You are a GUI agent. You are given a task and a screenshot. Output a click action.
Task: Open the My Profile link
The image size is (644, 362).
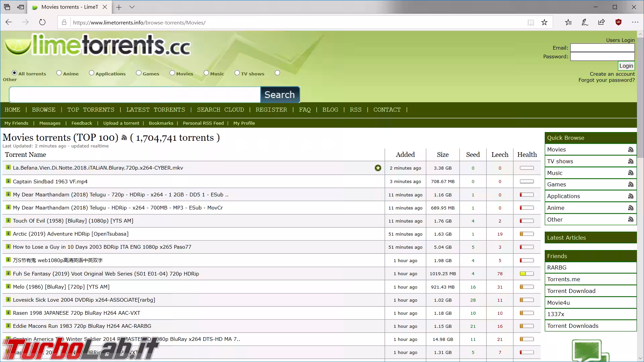(x=244, y=123)
